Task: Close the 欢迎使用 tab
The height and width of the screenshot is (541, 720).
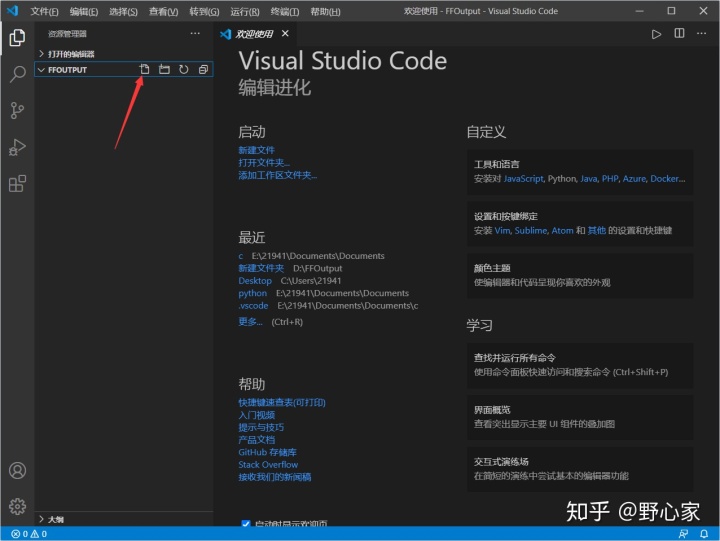Action: pyautogui.click(x=285, y=34)
